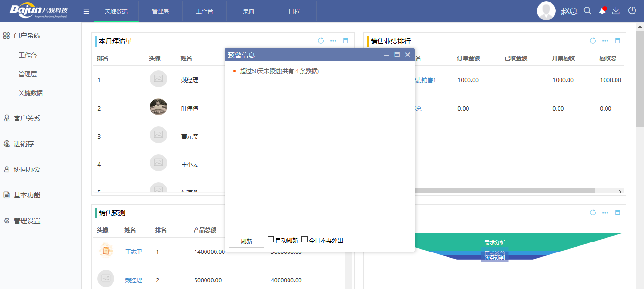Open the more options dots on 销售业绩排行 panel
The image size is (644, 289).
(x=605, y=41)
